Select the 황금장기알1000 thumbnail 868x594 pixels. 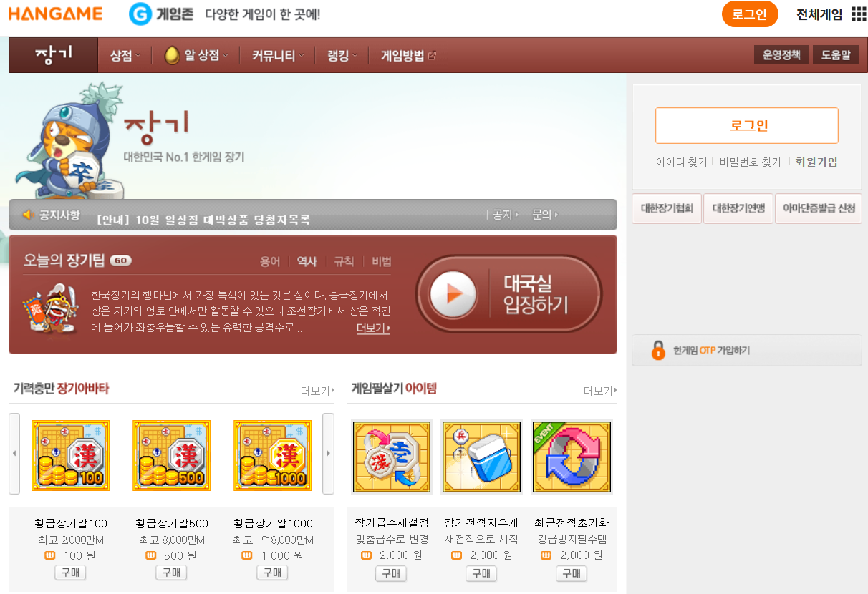click(272, 455)
